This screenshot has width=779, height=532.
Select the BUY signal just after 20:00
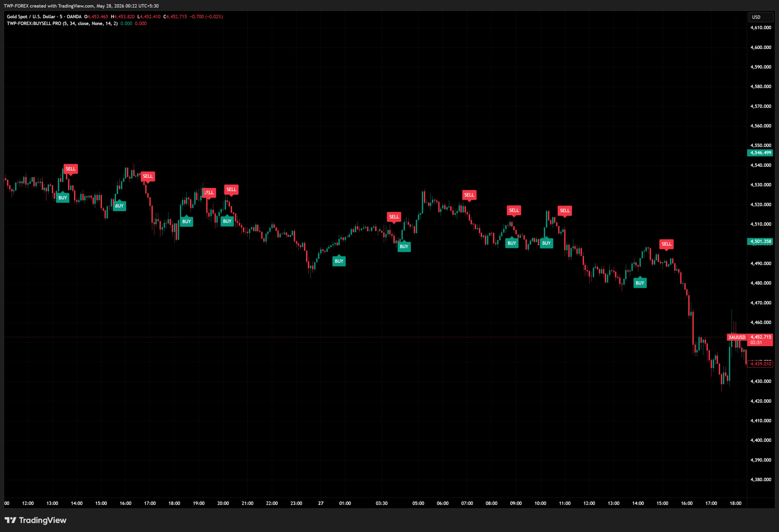click(227, 221)
